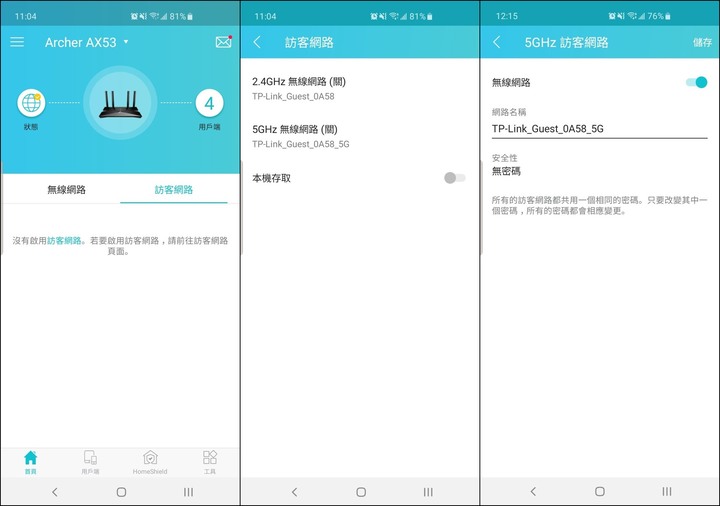This screenshot has width=720, height=506.
Task: Tap Android back button in left phone
Action: pyautogui.click(x=55, y=492)
